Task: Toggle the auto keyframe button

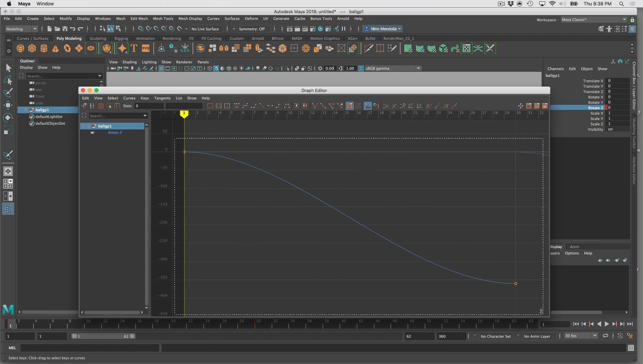Action: (620, 336)
